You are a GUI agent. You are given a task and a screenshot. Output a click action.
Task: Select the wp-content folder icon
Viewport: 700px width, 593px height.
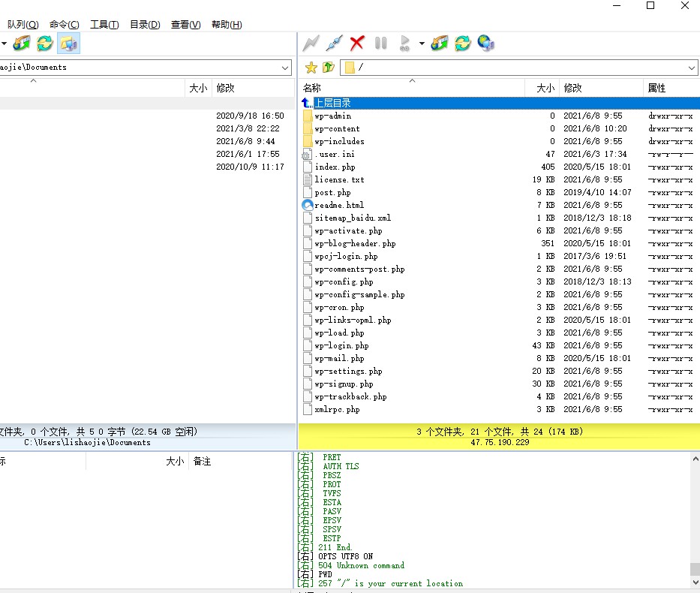(x=307, y=128)
